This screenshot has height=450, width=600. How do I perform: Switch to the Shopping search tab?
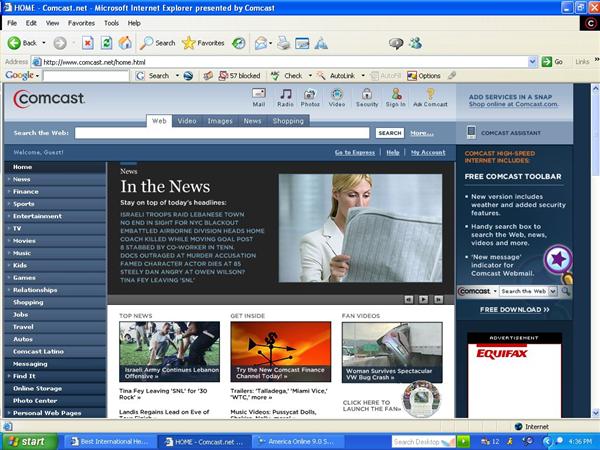pyautogui.click(x=288, y=121)
